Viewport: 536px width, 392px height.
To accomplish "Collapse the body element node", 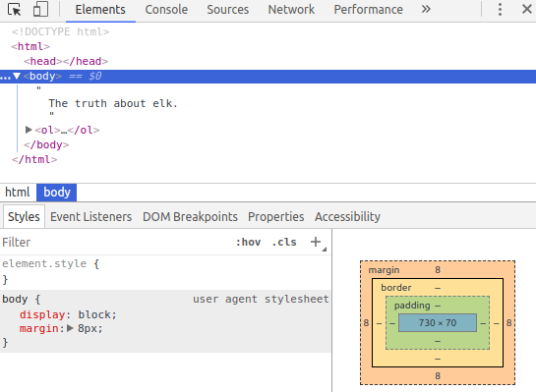I will (17, 76).
